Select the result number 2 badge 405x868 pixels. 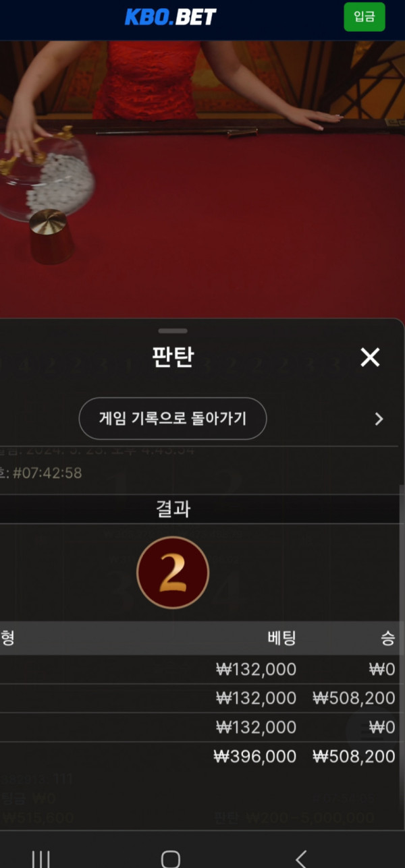click(x=173, y=573)
